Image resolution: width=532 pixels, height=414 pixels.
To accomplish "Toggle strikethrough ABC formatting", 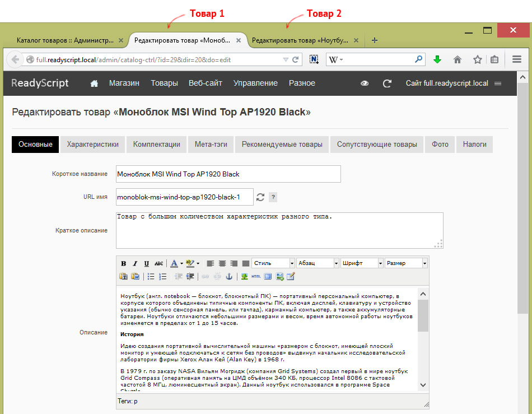I will click(159, 263).
